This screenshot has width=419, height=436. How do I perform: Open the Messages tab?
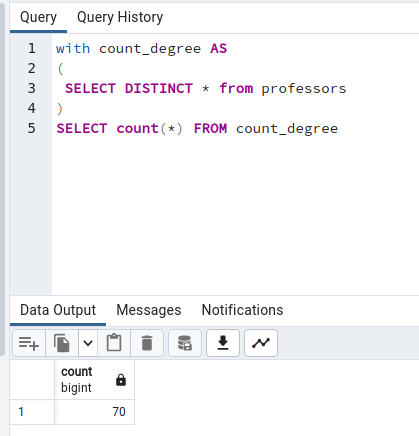point(149,310)
